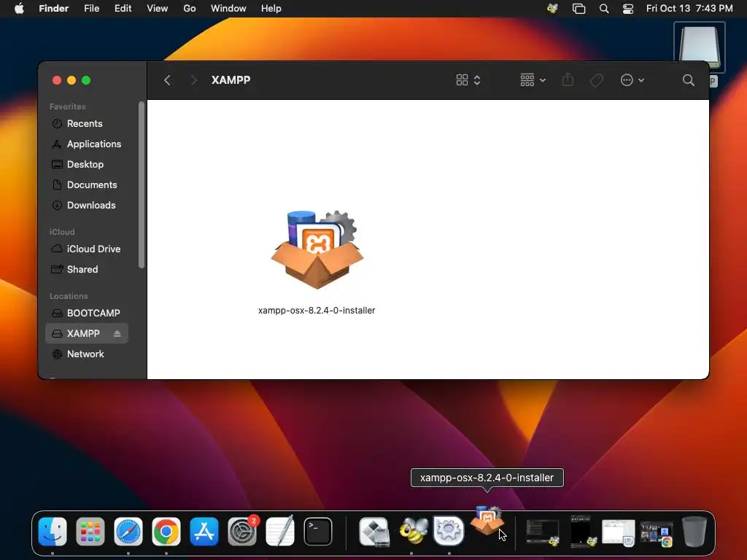
Task: Open the View menu
Action: pyautogui.click(x=158, y=9)
